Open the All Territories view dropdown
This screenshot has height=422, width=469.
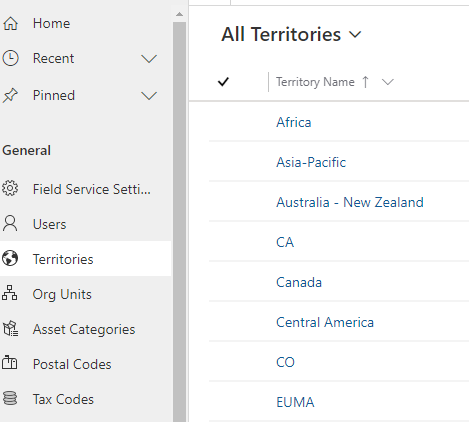coord(355,34)
